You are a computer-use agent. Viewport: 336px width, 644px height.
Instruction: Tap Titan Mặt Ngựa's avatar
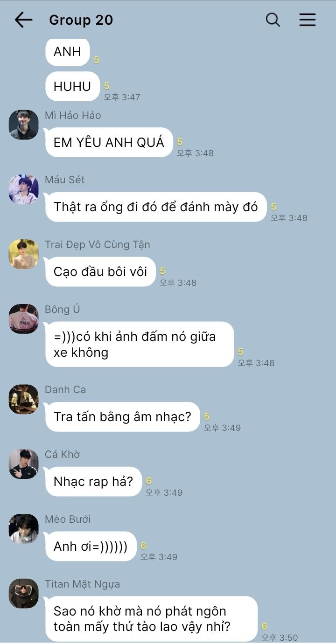click(23, 594)
